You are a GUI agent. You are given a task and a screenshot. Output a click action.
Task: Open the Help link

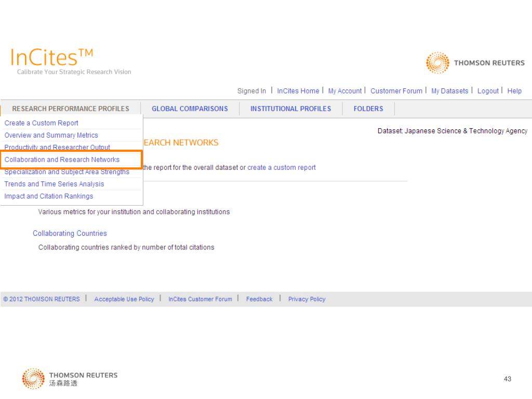[x=514, y=91]
